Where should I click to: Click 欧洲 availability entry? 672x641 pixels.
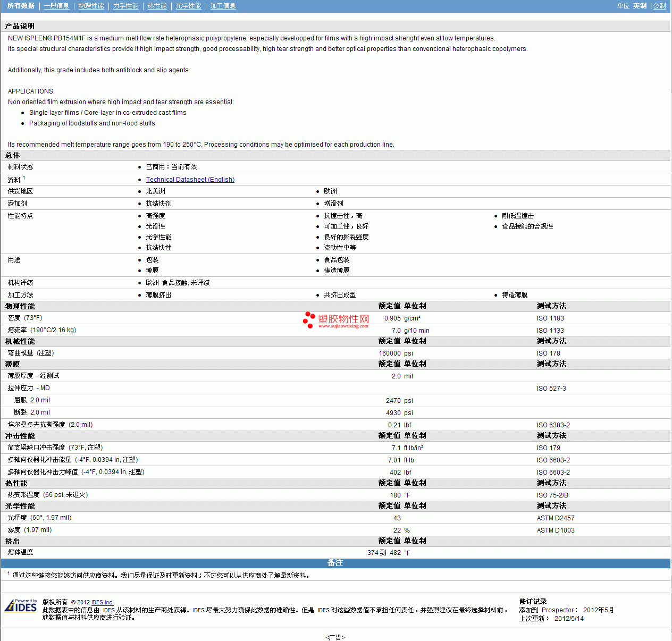pos(331,191)
